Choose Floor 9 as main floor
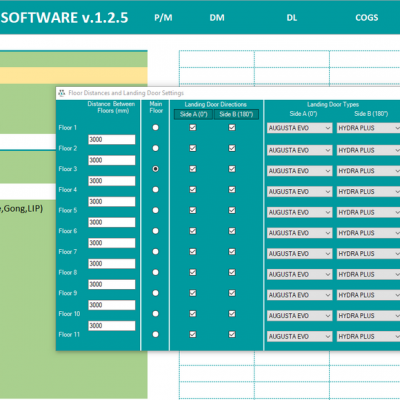This screenshot has height=400, width=400. 155,293
